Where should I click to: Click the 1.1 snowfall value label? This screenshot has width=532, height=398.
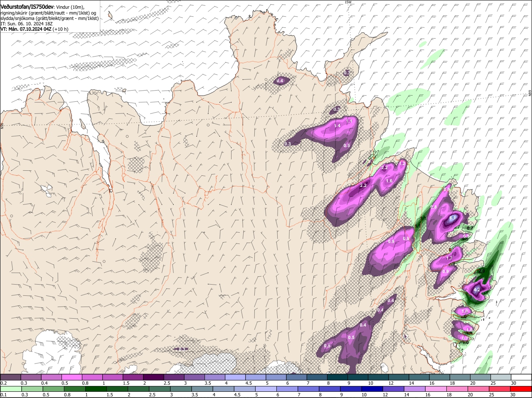point(350,121)
